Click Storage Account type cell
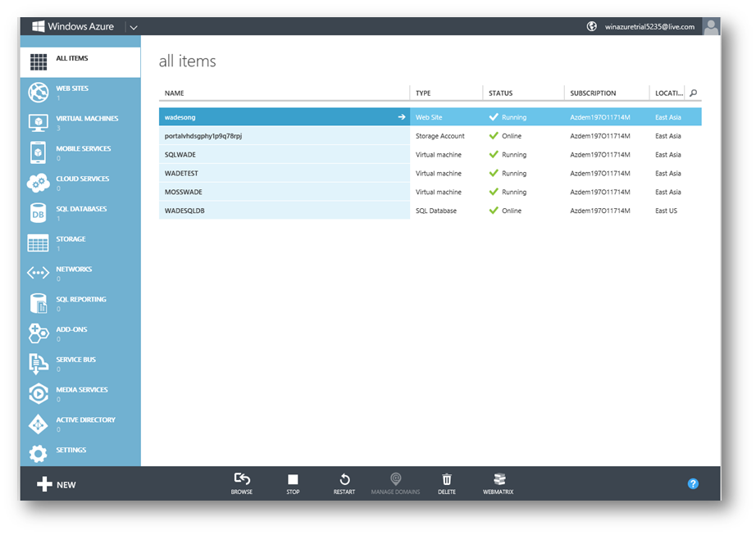 [439, 136]
